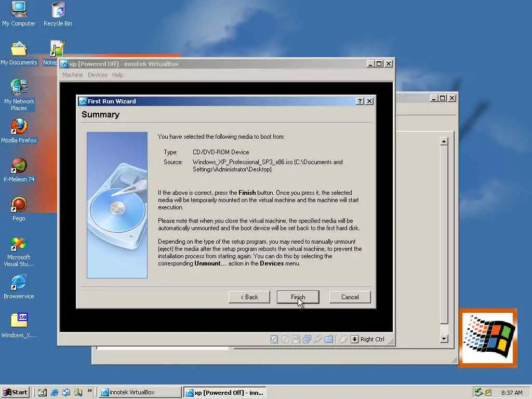The height and width of the screenshot is (399, 532).
Task: Select the Pego desktop shortcut
Action: pos(19,209)
